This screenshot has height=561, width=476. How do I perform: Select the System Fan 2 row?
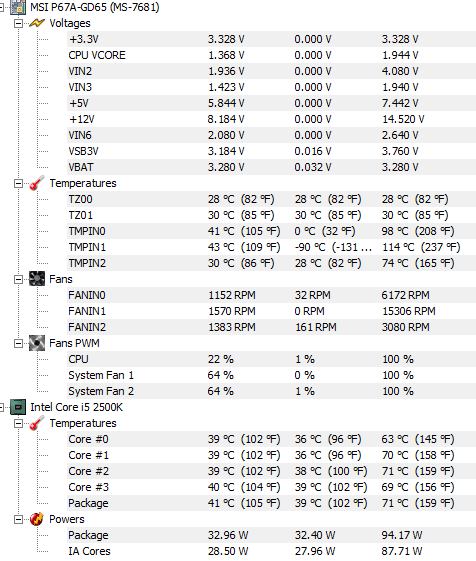pyautogui.click(x=271, y=391)
